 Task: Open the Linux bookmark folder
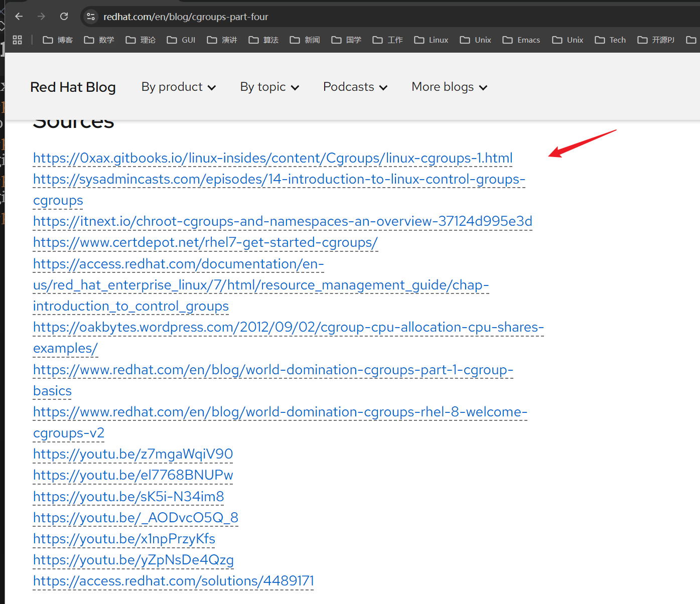(x=431, y=40)
